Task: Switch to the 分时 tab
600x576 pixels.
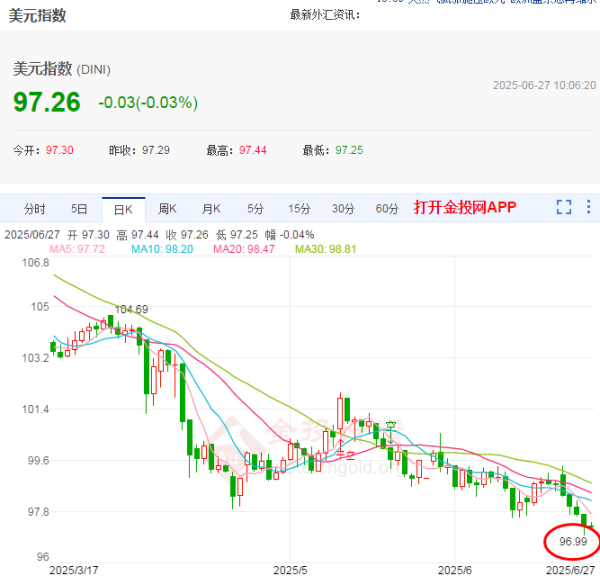Action: [x=34, y=209]
